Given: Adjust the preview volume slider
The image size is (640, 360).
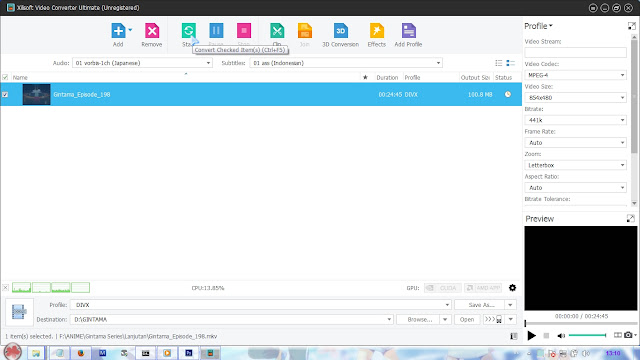Looking at the screenshot, I should [x=587, y=335].
